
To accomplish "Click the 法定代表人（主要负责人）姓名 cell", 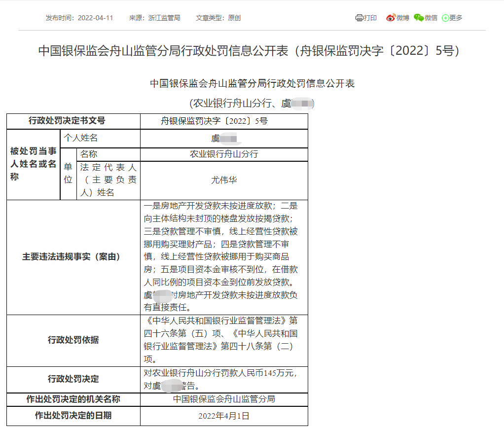I will [x=108, y=180].
